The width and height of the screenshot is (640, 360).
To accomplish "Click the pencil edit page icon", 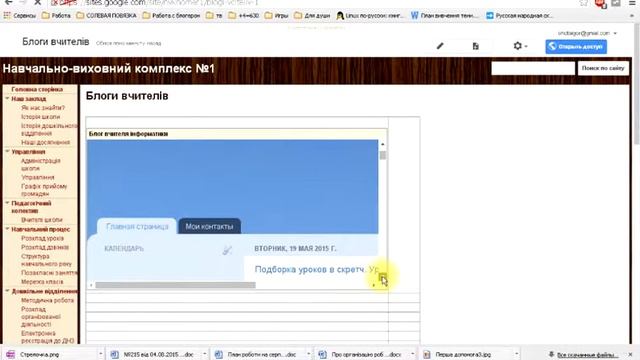I will 440,46.
